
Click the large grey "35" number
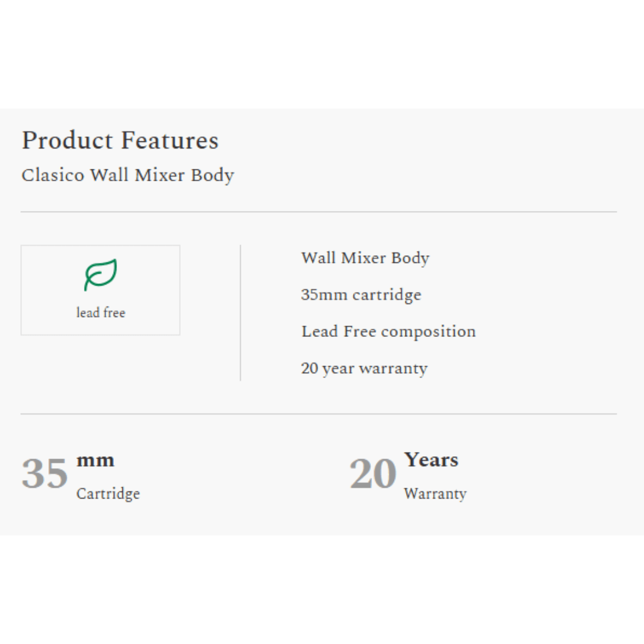coord(45,474)
